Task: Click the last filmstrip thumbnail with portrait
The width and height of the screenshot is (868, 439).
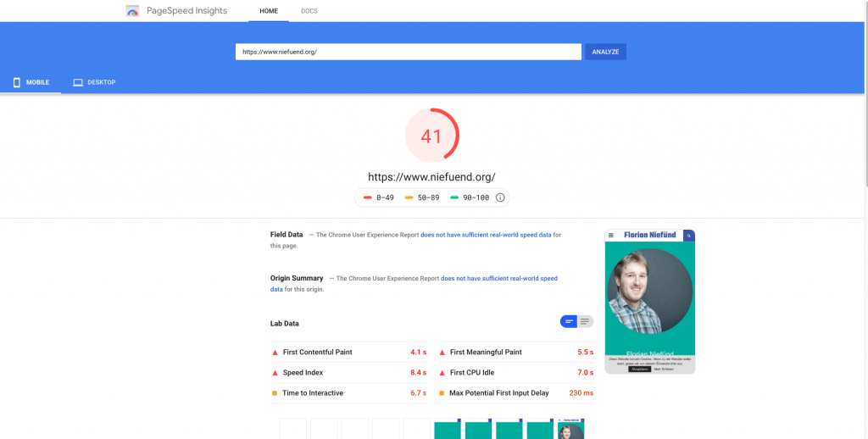Action: point(570,429)
